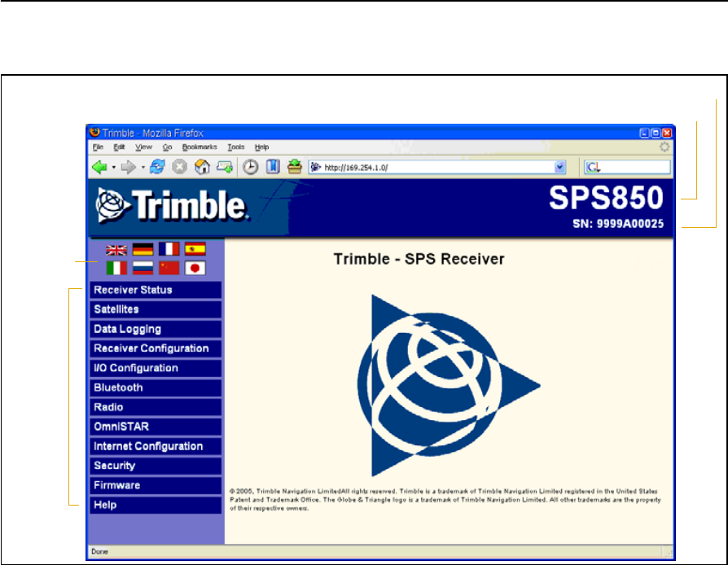Open the Help menu in menu bar
This screenshot has height=565, width=728.
tap(262, 147)
